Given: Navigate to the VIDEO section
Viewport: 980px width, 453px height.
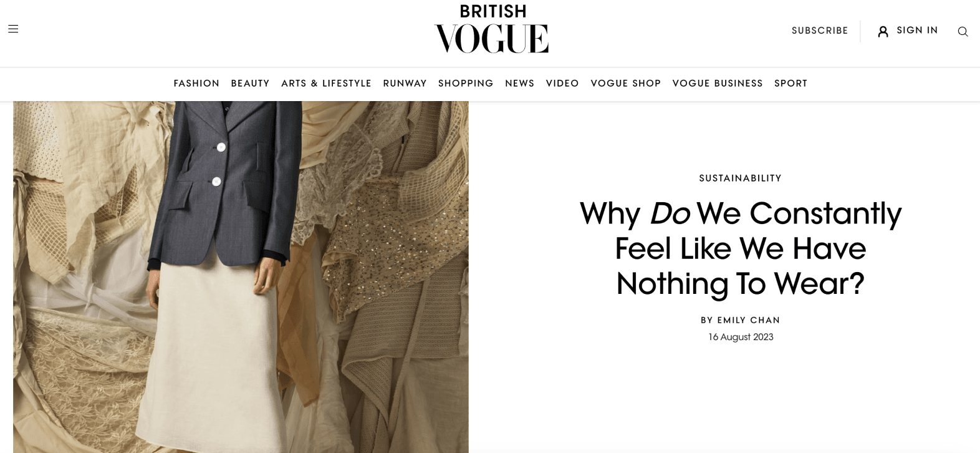Looking at the screenshot, I should tap(562, 83).
